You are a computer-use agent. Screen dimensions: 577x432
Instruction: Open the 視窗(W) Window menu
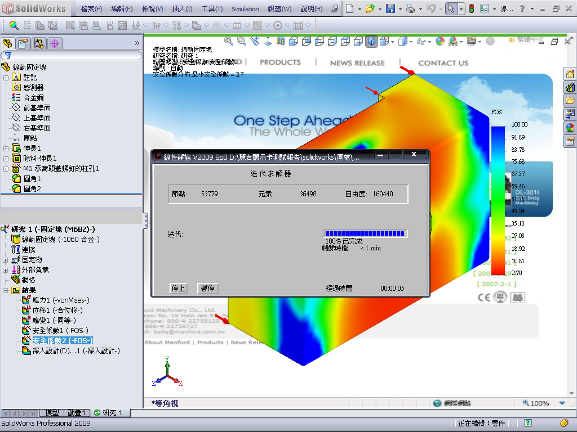coord(280,9)
